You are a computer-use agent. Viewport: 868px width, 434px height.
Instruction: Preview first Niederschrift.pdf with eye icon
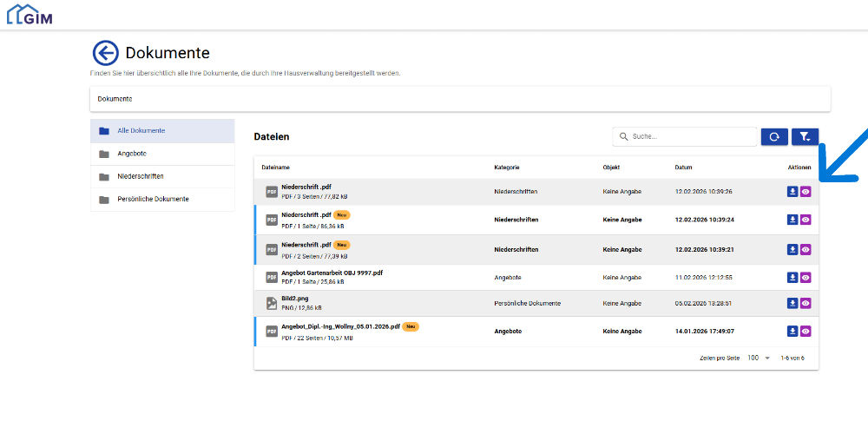[806, 192]
